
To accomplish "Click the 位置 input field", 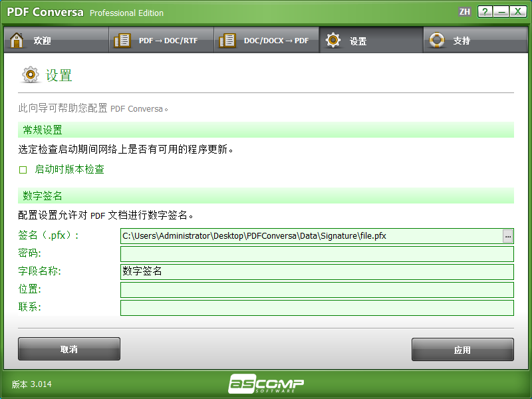I will [317, 290].
